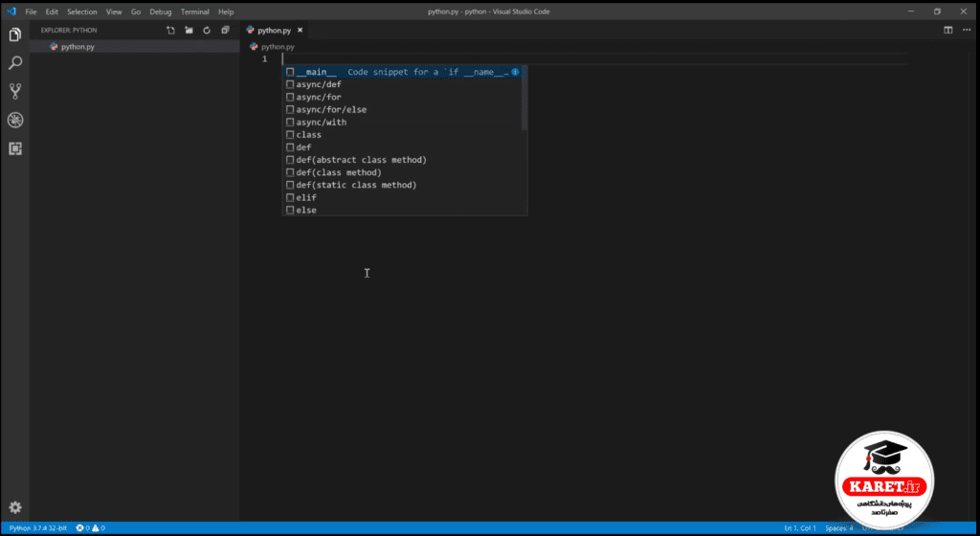Switch to the python.py editor tab
Screen dimensions: 980x536
[x=274, y=30]
